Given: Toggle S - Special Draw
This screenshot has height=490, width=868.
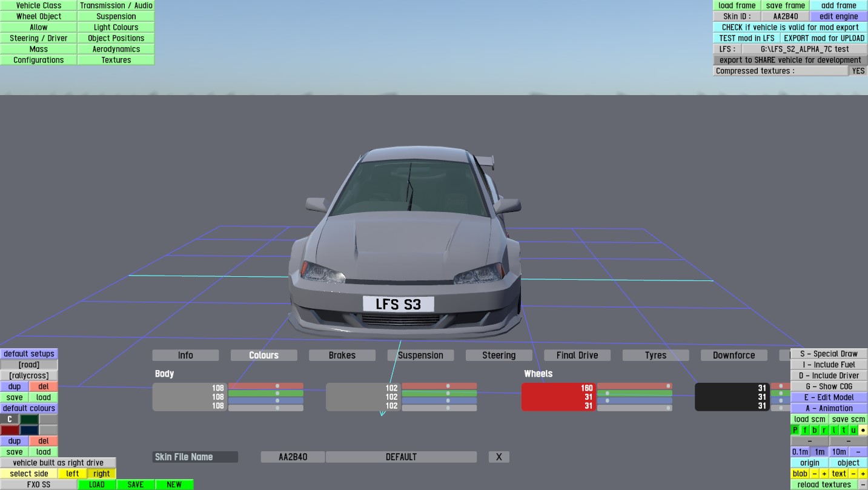Looking at the screenshot, I should [x=829, y=354].
